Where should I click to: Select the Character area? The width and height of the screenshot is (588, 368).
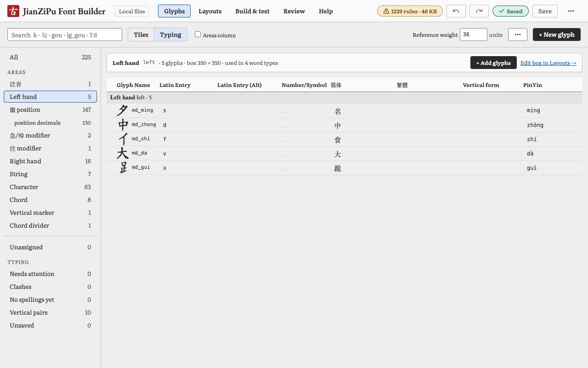(x=51, y=187)
